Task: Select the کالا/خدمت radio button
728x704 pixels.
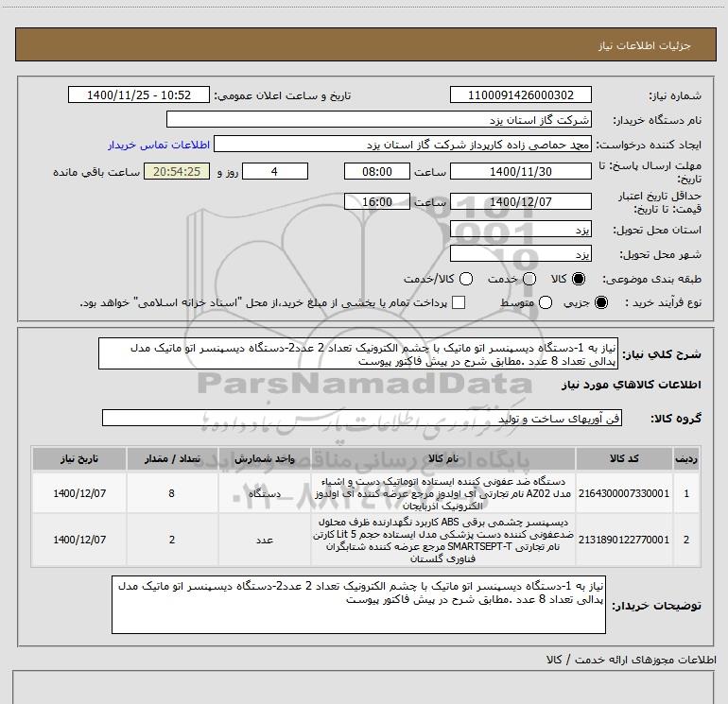Action: point(466,279)
